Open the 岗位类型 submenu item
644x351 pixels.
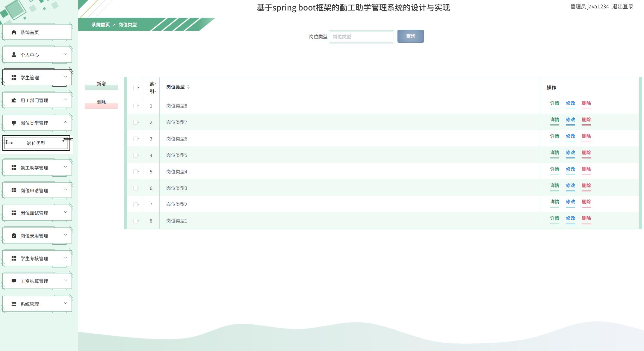click(36, 143)
